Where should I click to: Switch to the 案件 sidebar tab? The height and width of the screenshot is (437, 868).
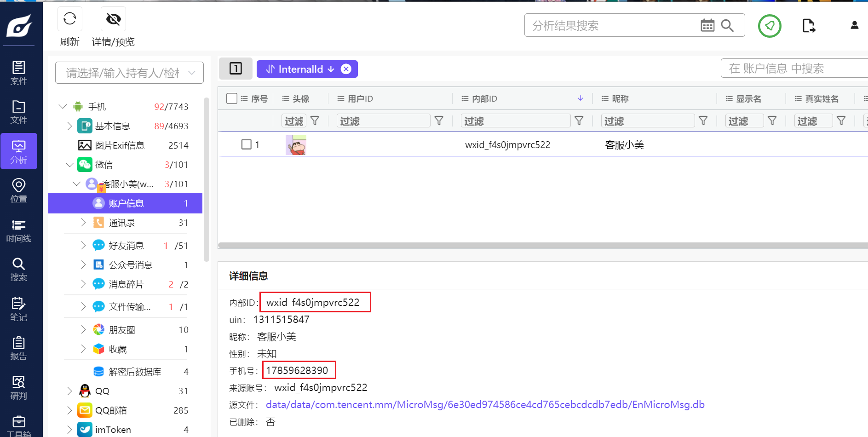coord(19,73)
